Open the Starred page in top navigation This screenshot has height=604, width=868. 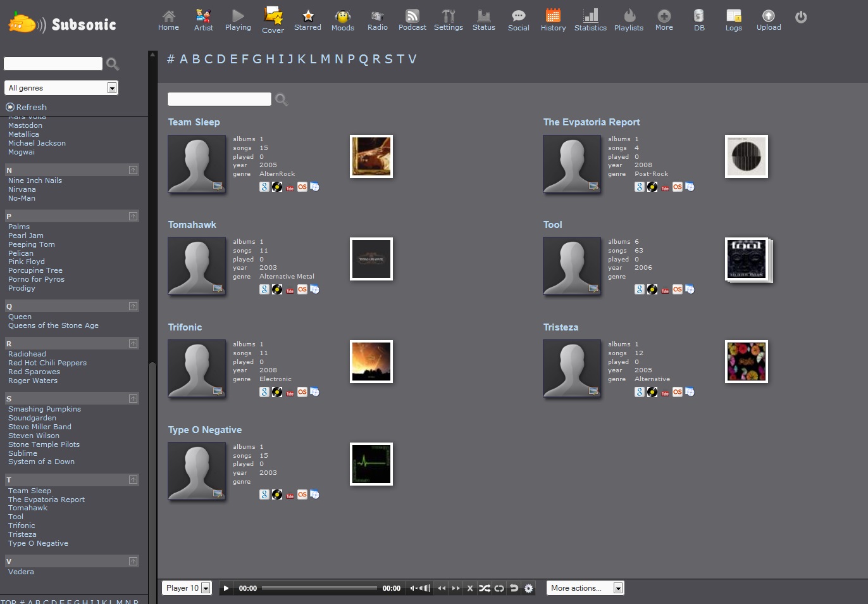pos(307,20)
